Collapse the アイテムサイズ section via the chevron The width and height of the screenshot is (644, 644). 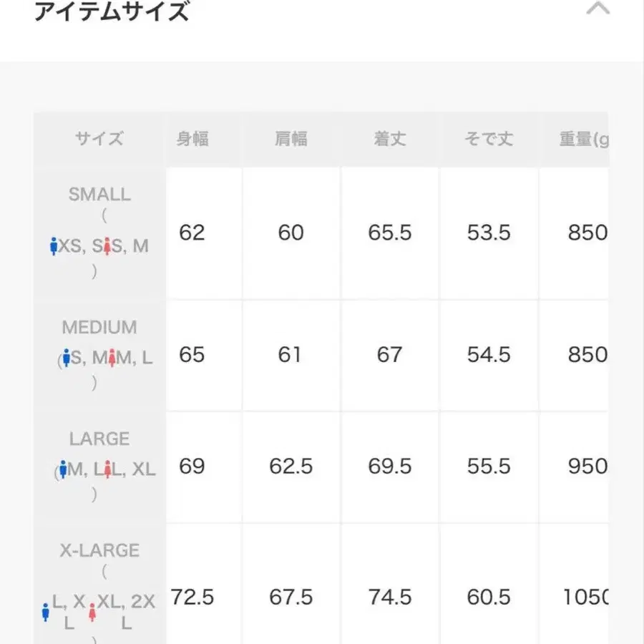coord(598,10)
